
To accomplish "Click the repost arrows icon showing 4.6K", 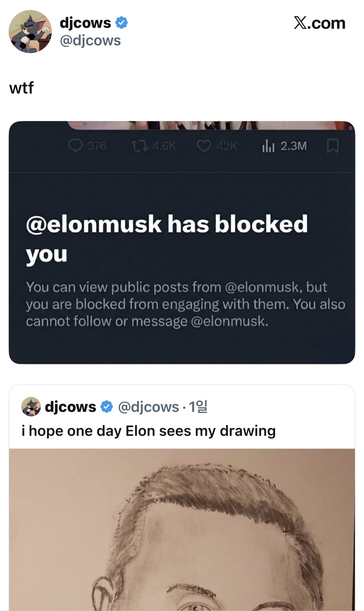I will click(139, 145).
